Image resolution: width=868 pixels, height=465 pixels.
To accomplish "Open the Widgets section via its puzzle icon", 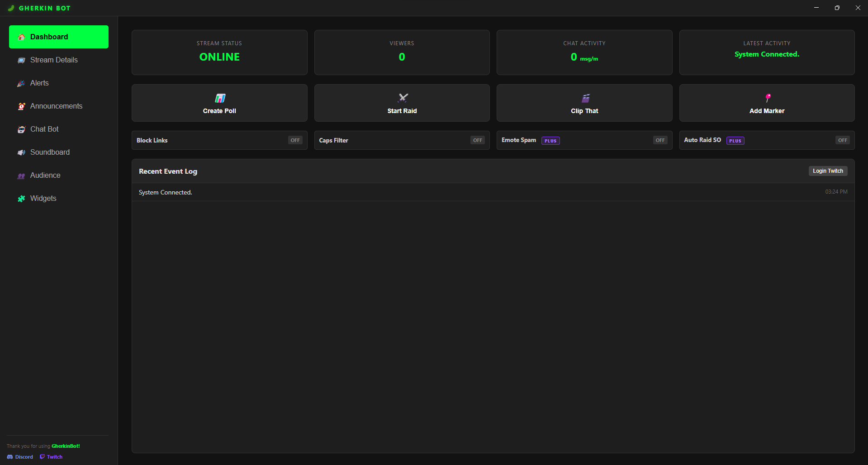I will click(x=21, y=198).
